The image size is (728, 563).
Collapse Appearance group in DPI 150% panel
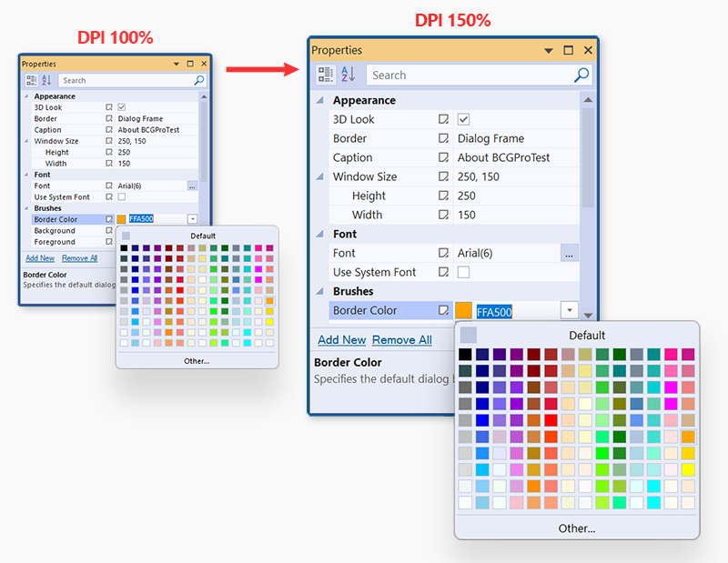click(320, 100)
